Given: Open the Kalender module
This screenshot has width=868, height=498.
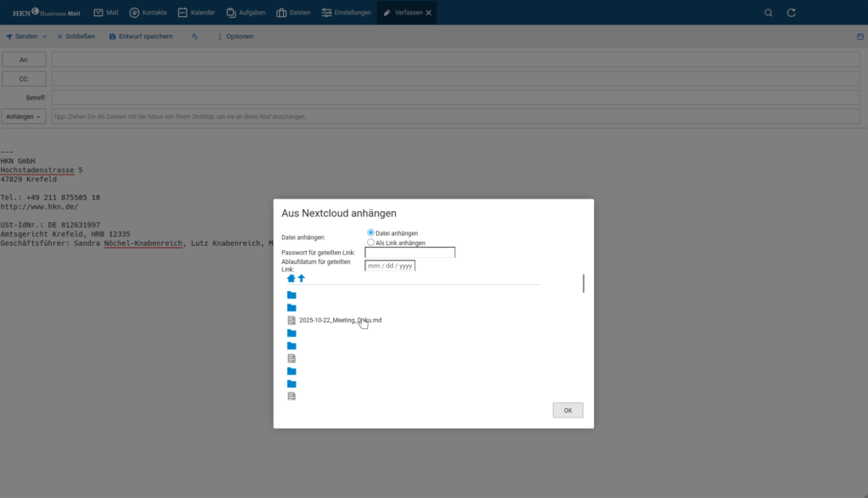Looking at the screenshot, I should click(x=196, y=13).
